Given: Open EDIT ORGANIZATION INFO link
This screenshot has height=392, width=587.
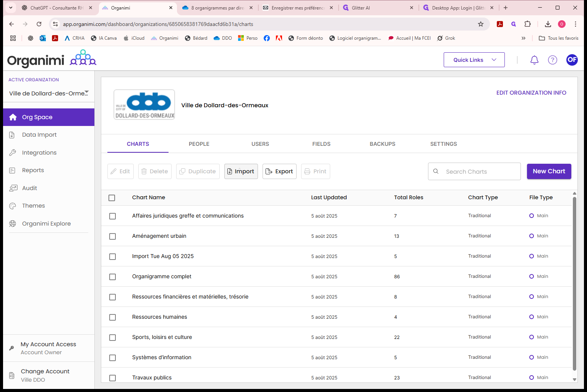Looking at the screenshot, I should tap(531, 93).
